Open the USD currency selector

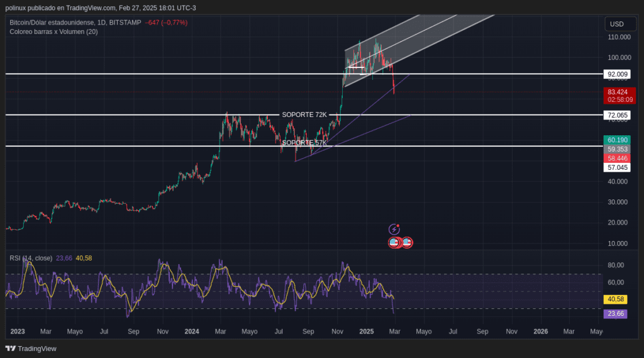pyautogui.click(x=616, y=25)
